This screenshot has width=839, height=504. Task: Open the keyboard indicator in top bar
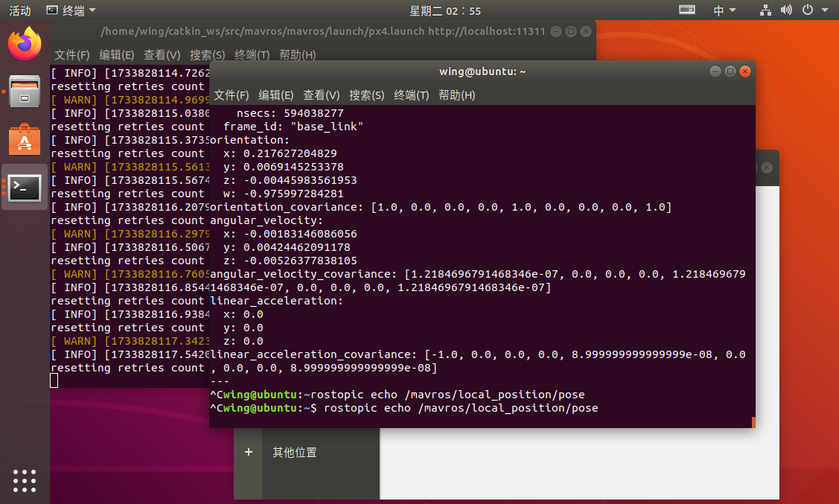(686, 10)
